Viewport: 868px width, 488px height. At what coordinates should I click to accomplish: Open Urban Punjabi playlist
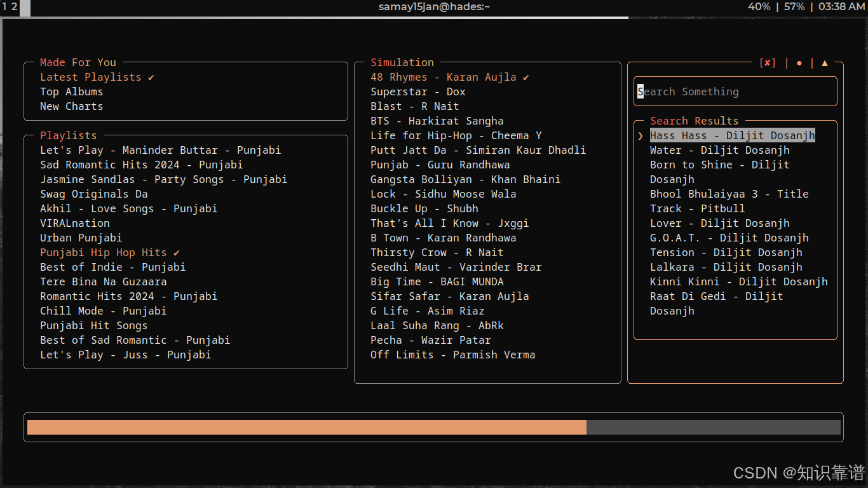click(x=81, y=238)
